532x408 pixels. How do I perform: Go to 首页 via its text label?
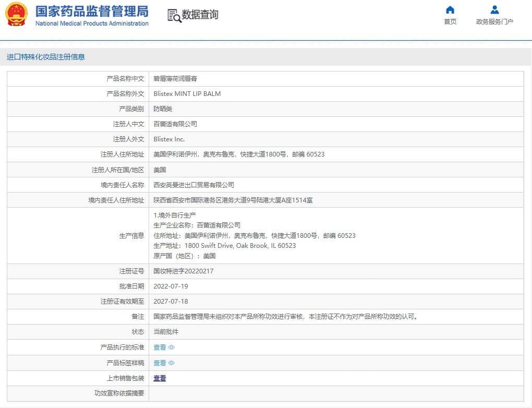[x=450, y=22]
